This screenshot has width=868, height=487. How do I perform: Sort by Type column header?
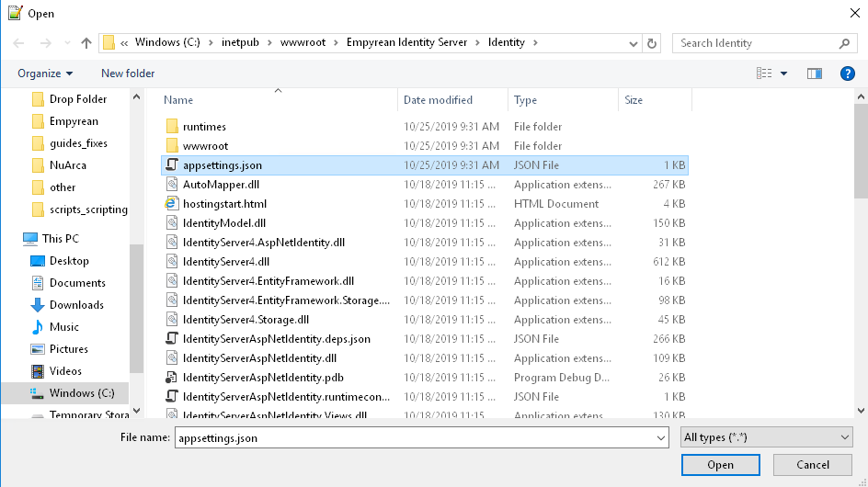525,100
